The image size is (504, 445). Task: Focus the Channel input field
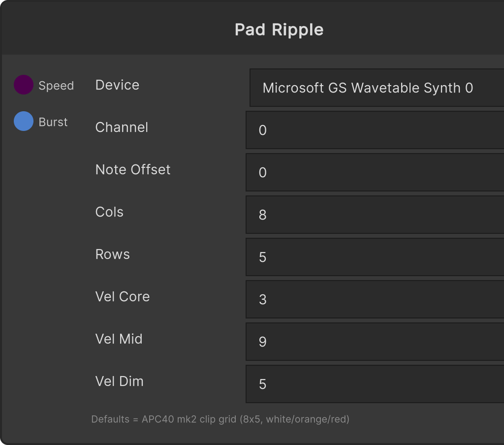pos(375,130)
